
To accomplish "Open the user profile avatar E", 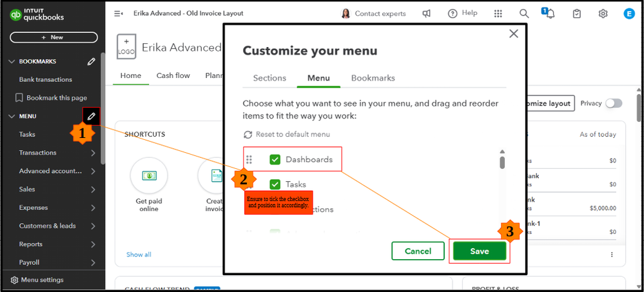I will pos(629,14).
